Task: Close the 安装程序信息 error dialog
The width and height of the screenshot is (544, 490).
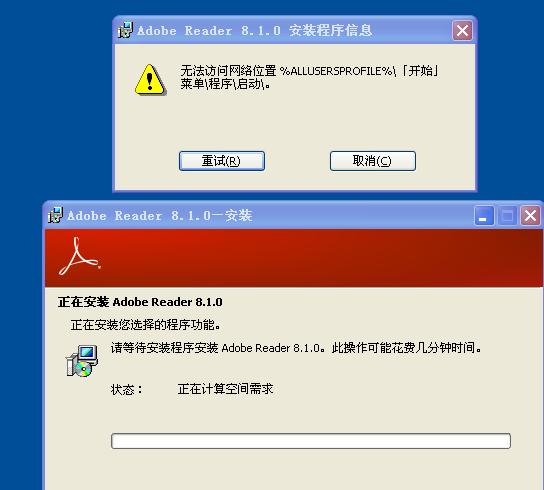Action: pyautogui.click(x=462, y=31)
